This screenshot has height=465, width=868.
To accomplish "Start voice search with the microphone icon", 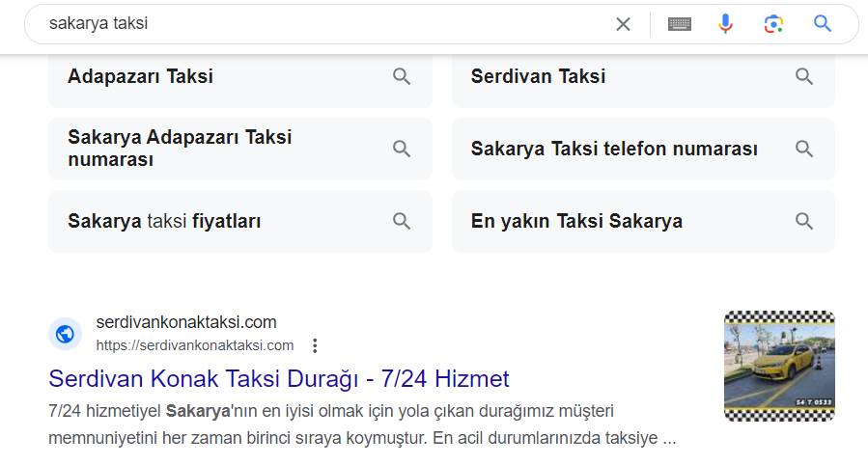I will tap(725, 24).
